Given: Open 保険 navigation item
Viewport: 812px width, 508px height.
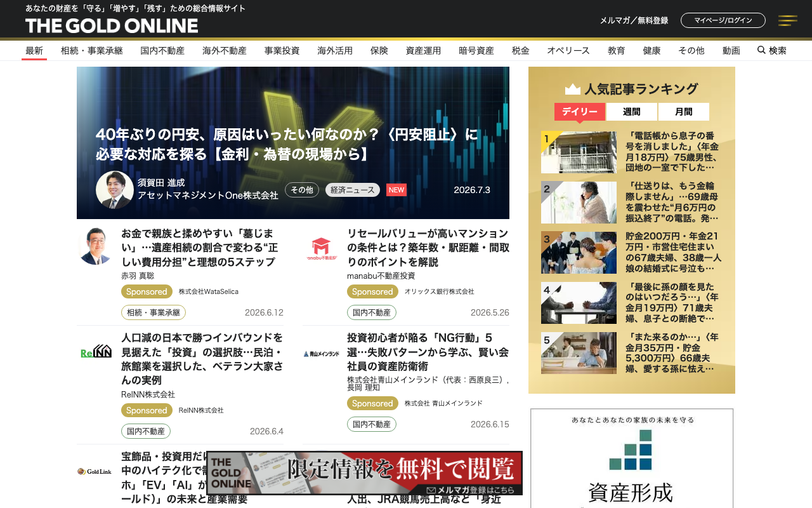Looking at the screenshot, I should (x=379, y=51).
